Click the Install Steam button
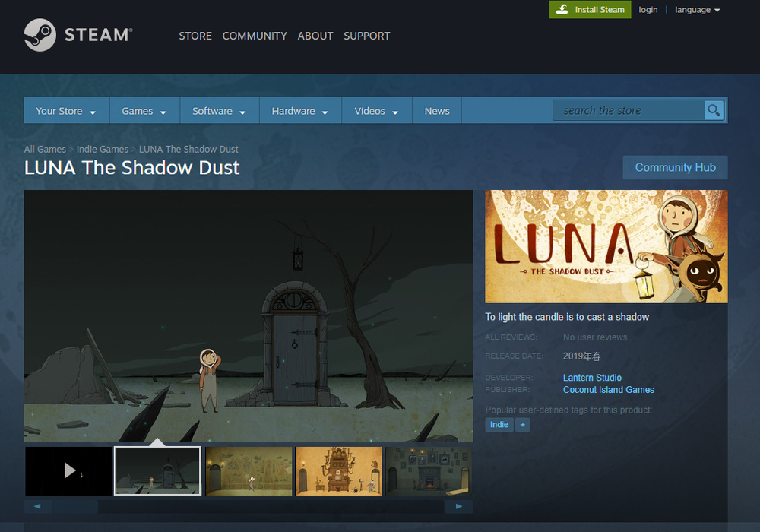 pyautogui.click(x=590, y=10)
